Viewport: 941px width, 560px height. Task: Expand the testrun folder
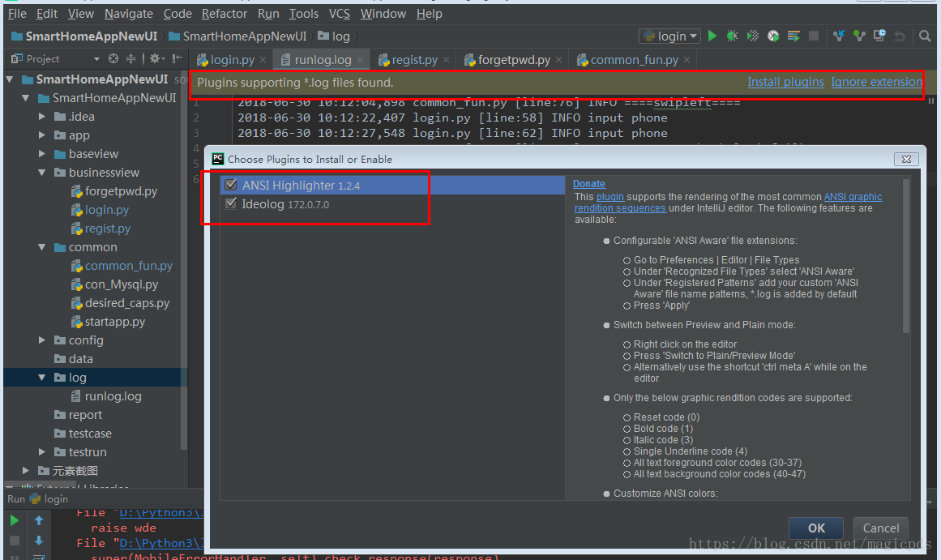[x=42, y=452]
